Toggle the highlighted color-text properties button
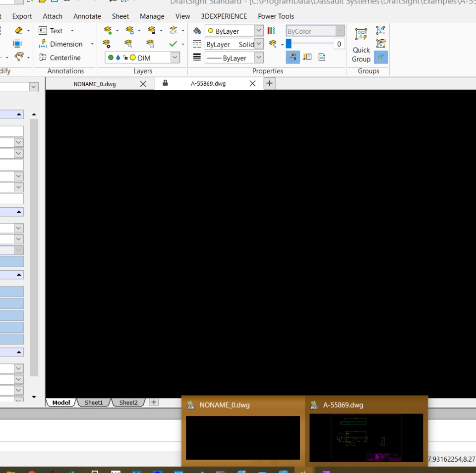Screen dimensions: 476x473 tap(293, 57)
